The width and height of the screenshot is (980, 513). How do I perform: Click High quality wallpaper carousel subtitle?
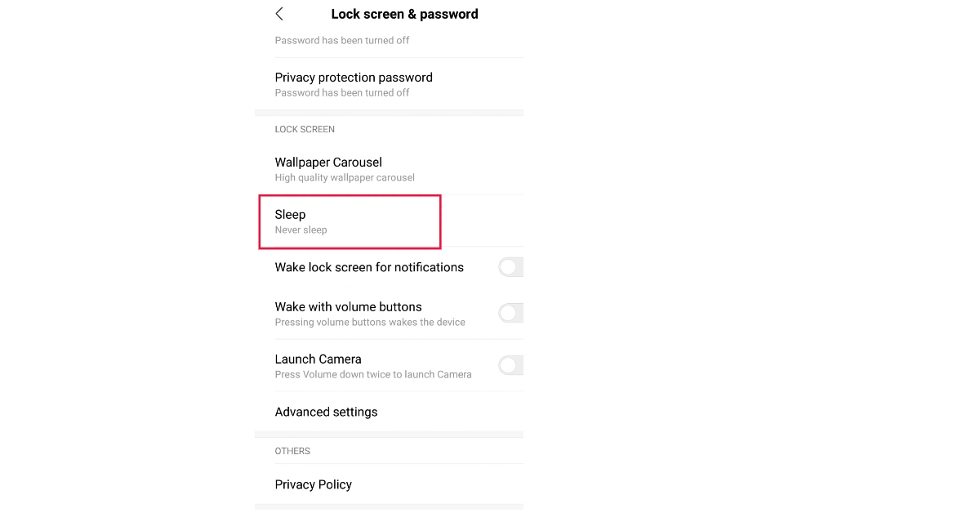pyautogui.click(x=345, y=177)
